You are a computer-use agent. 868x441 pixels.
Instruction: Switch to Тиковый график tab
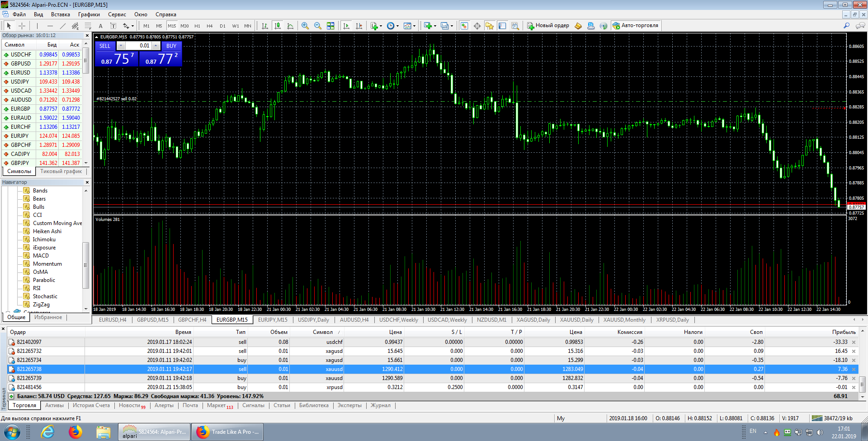point(61,171)
